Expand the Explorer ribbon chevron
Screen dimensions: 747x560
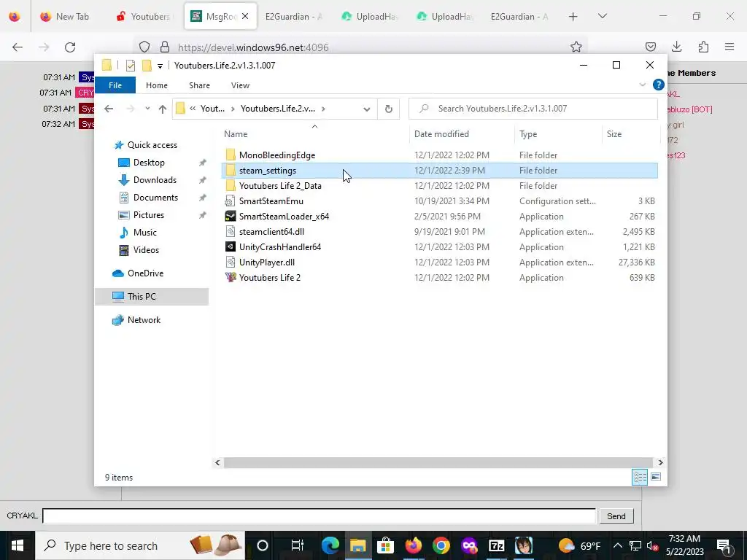[x=642, y=85]
